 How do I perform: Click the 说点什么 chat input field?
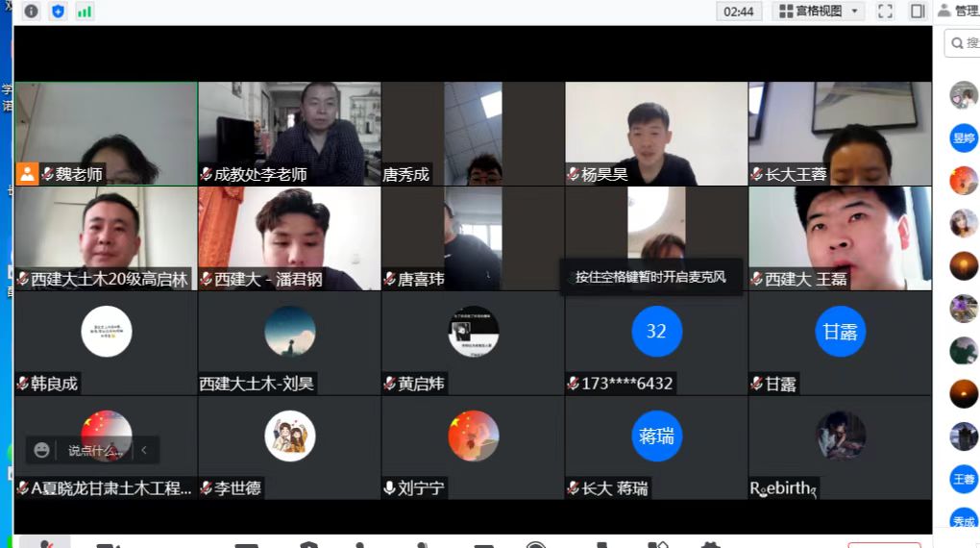(95, 450)
